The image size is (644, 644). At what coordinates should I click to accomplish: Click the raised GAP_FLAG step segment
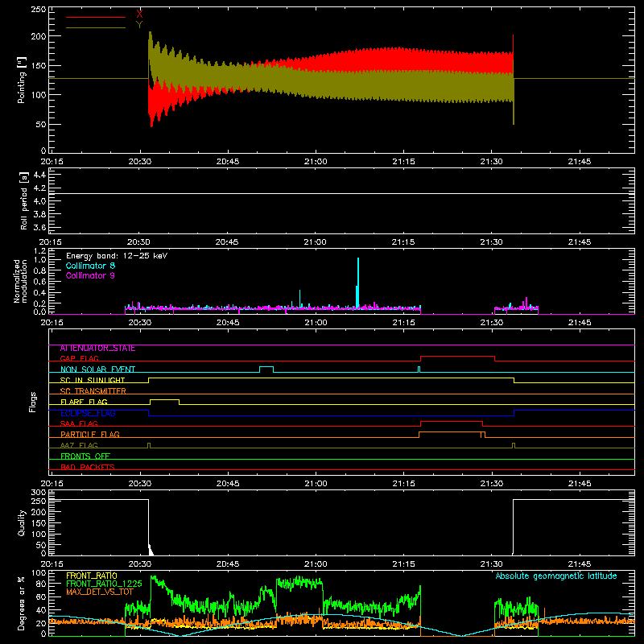[457, 356]
